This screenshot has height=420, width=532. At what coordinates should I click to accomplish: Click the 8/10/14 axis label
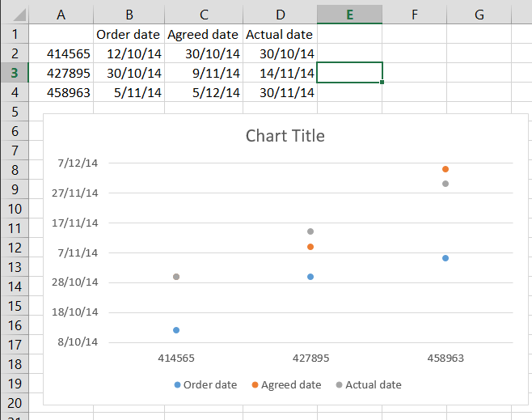[x=78, y=342]
